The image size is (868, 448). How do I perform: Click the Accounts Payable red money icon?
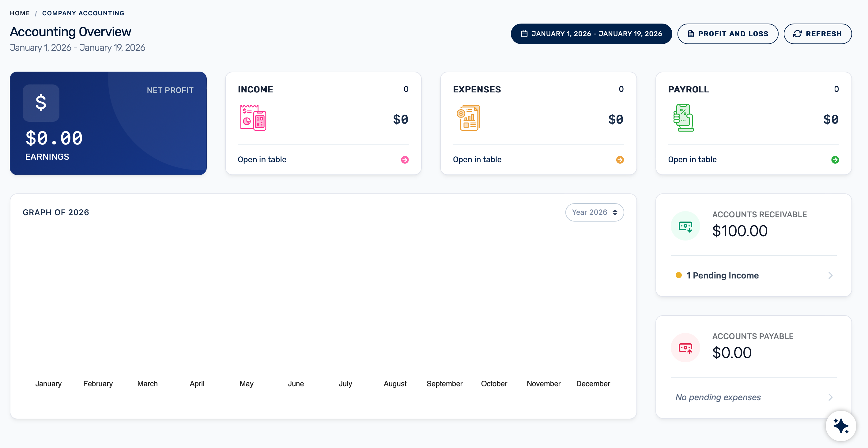point(685,348)
